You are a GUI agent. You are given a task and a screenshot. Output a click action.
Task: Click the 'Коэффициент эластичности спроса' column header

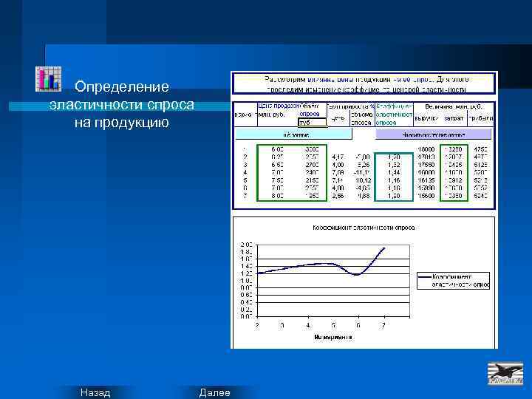[394, 115]
